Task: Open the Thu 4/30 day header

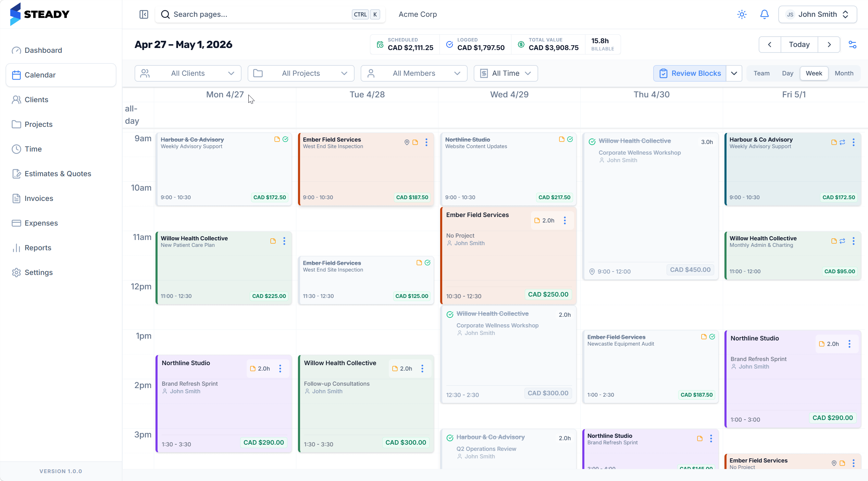Action: [652, 95]
